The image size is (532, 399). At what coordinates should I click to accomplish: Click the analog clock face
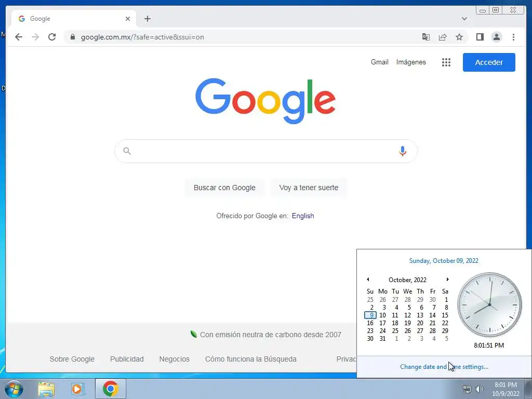coord(489,304)
